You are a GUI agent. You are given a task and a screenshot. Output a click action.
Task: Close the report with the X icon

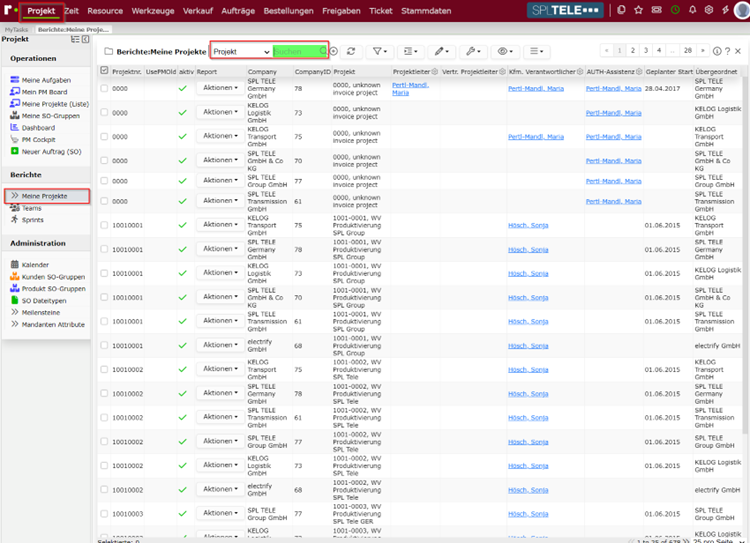click(x=738, y=51)
